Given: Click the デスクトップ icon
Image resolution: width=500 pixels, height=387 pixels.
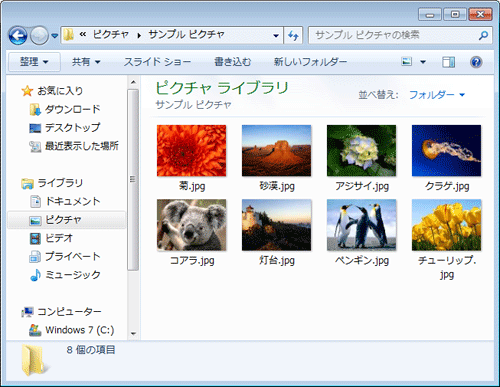Looking at the screenshot, I should coord(35,128).
